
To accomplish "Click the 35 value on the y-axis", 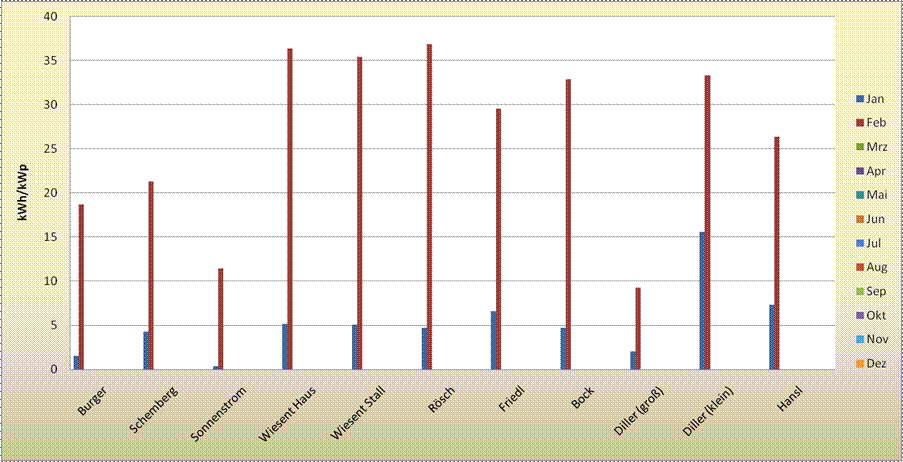I will click(x=51, y=60).
